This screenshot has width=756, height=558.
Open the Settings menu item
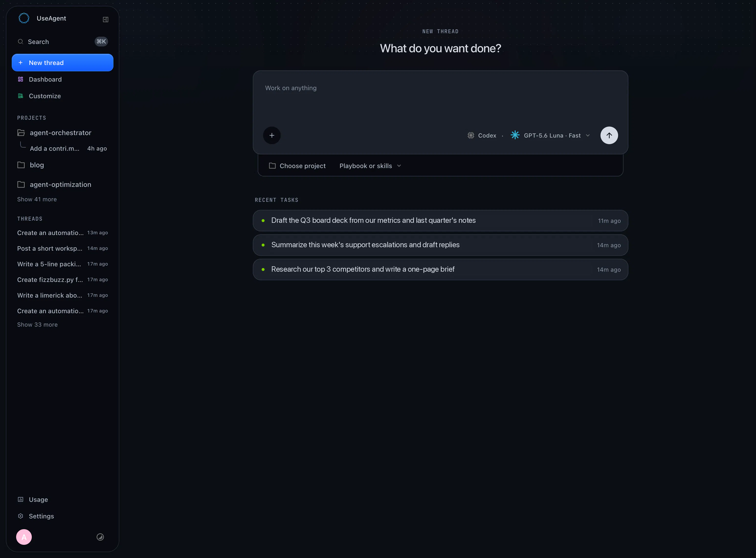coord(63,516)
